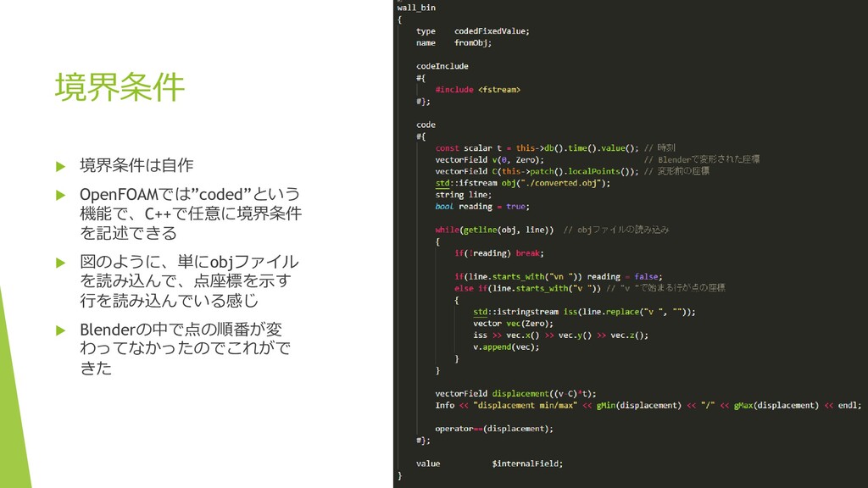
Task: Click the 'iss >> vec.x() >> vec.y()' line
Action: (x=561, y=335)
